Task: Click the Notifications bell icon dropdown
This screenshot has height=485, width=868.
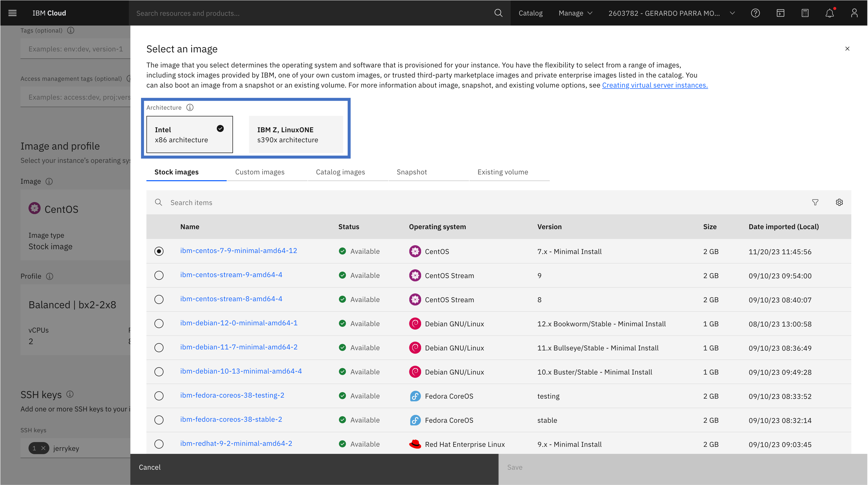Action: [x=830, y=13]
